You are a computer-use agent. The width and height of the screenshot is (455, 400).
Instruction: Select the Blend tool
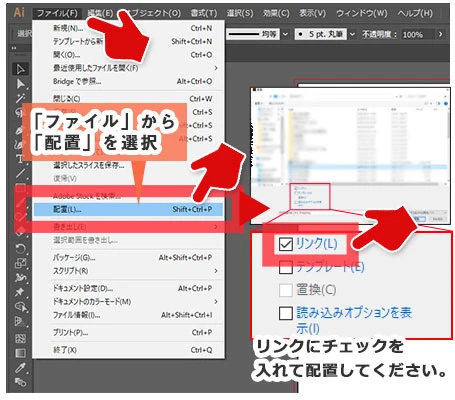(20, 382)
